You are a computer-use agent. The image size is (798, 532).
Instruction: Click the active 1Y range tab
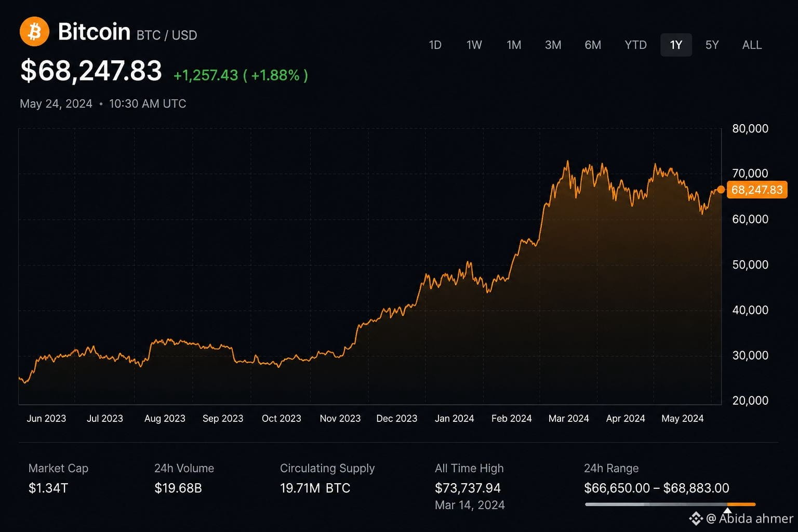[x=676, y=45]
